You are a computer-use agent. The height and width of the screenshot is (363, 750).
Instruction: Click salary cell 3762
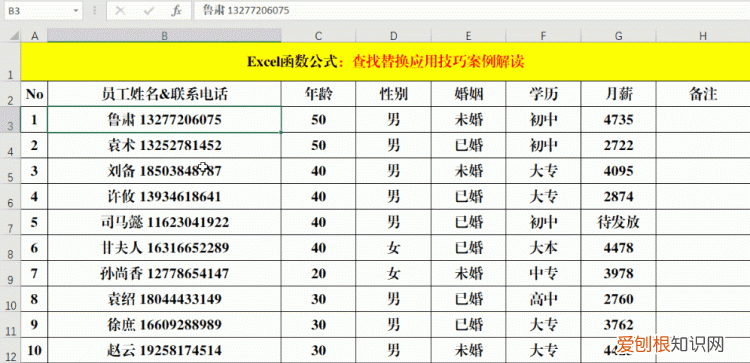(x=618, y=324)
